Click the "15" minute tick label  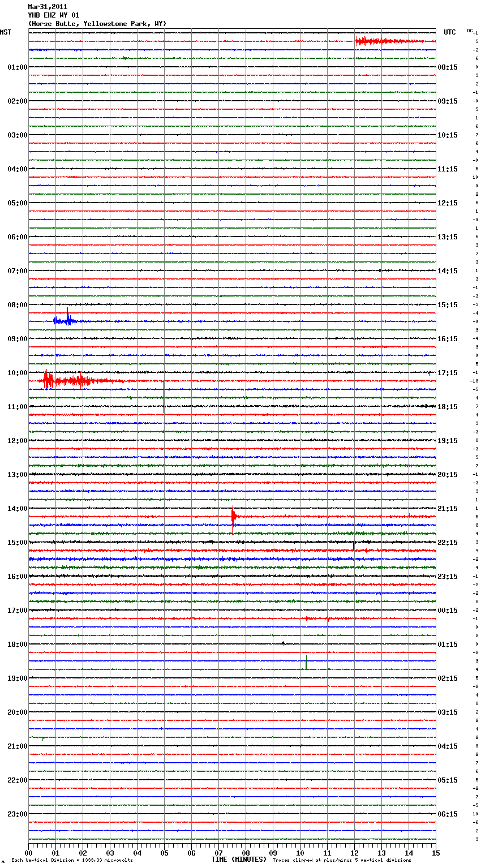[x=436, y=853]
